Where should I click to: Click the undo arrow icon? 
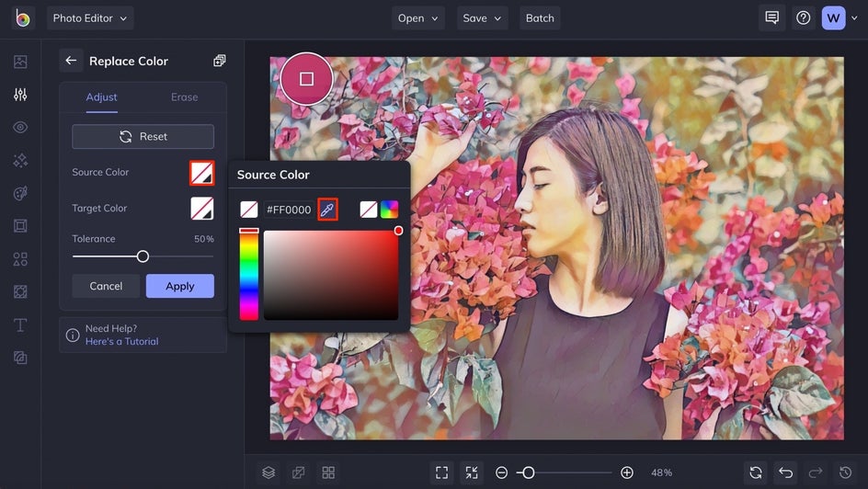pos(785,472)
